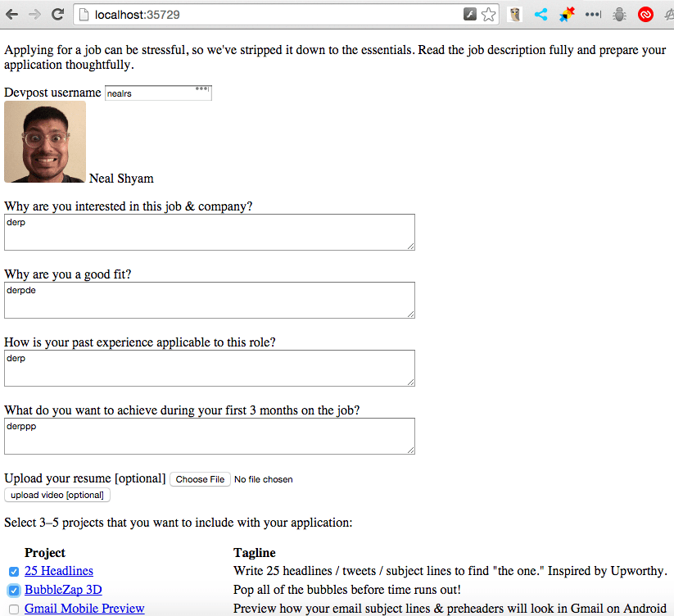Screen dimensions: 674x616
Task: Click the Choose File resume button
Action: [x=200, y=479]
